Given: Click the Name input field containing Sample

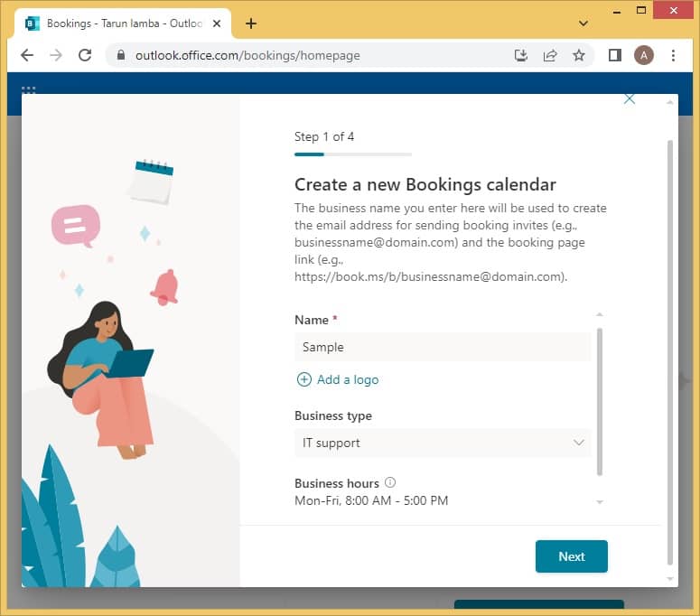Looking at the screenshot, I should tap(443, 347).
